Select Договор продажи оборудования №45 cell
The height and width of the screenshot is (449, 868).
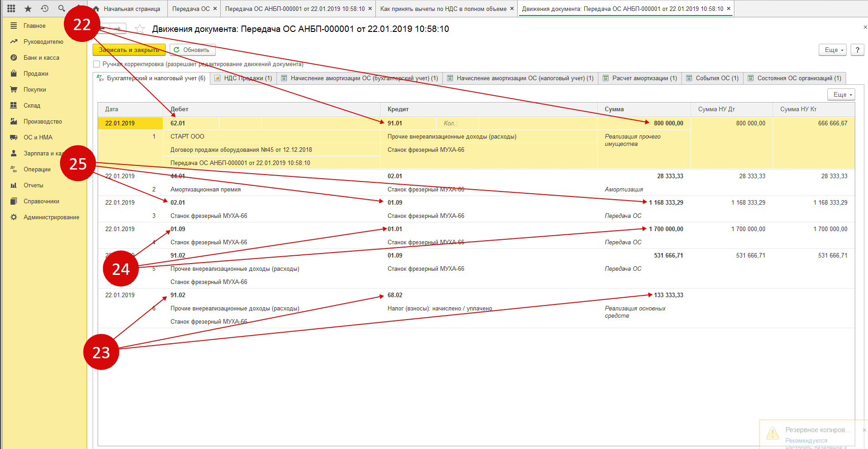(x=271, y=150)
